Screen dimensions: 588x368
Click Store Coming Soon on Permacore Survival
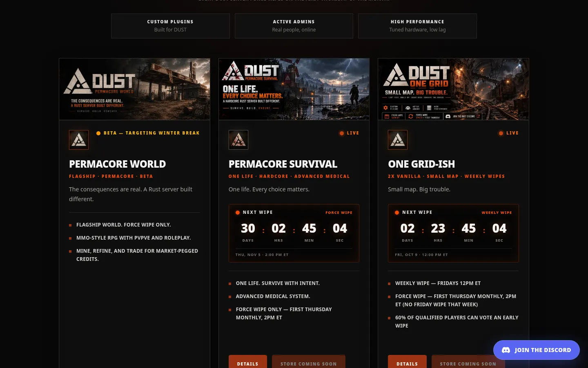coord(309,362)
